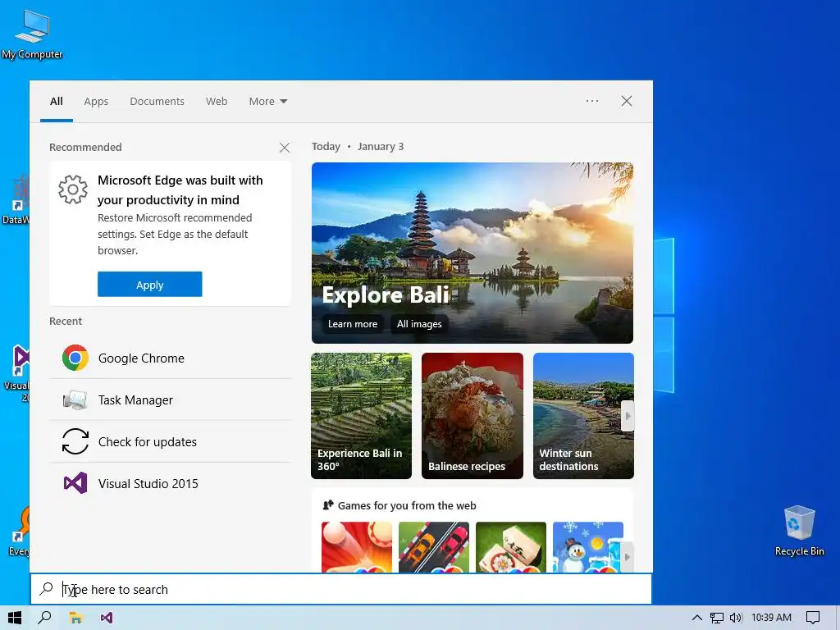This screenshot has height=630, width=840.
Task: Open the mahjong tiles game thumbnail
Action: [511, 547]
